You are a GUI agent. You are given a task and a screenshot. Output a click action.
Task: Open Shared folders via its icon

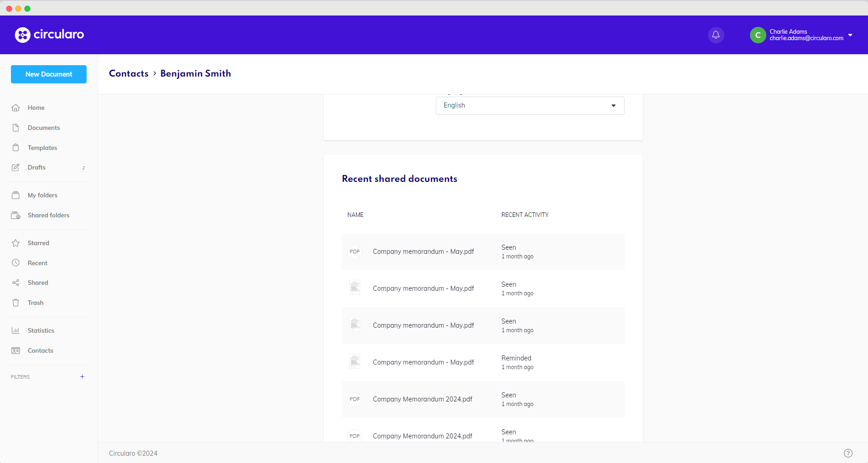point(15,215)
